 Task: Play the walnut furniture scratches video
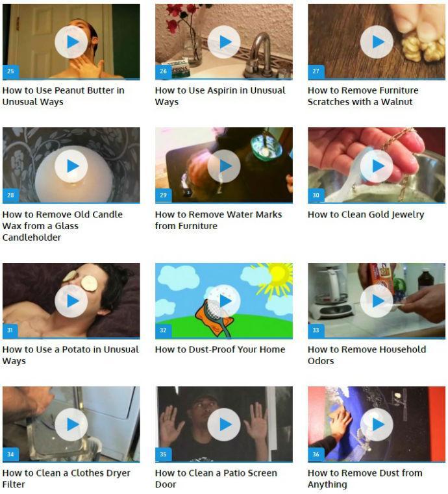(x=377, y=42)
